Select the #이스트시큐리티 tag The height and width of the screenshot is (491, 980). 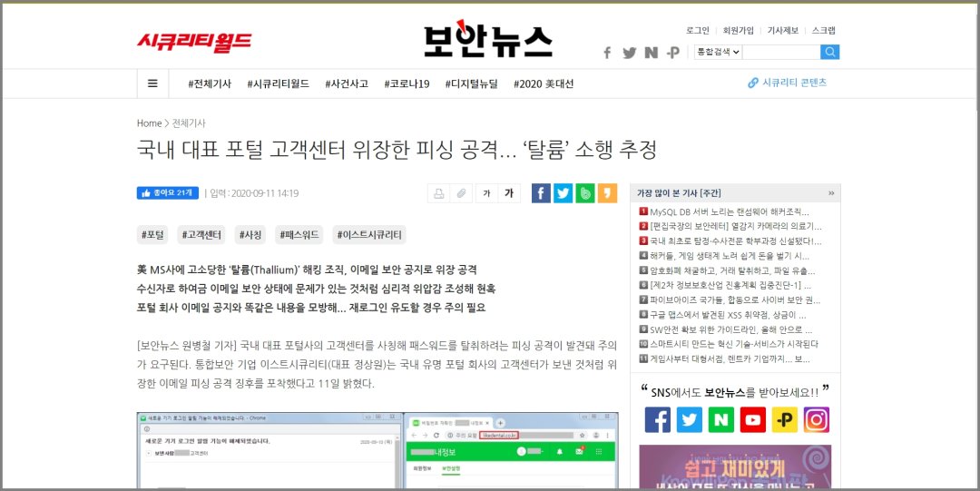coord(369,234)
